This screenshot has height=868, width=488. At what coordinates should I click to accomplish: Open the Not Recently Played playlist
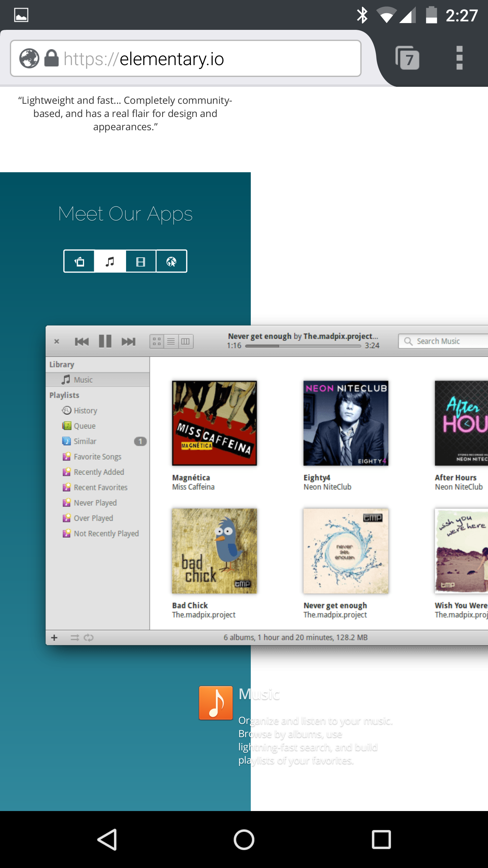coord(98,533)
